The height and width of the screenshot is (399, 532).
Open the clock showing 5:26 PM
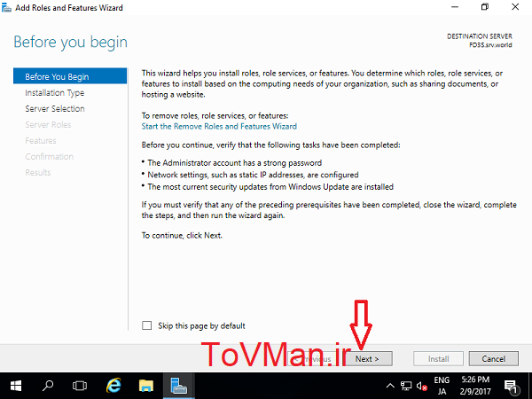coord(475,386)
